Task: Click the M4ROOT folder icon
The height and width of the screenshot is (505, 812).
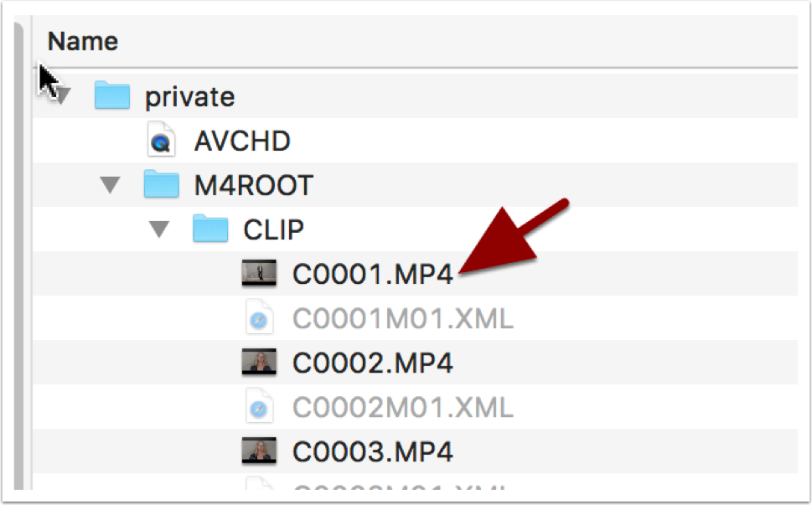Action: click(161, 184)
